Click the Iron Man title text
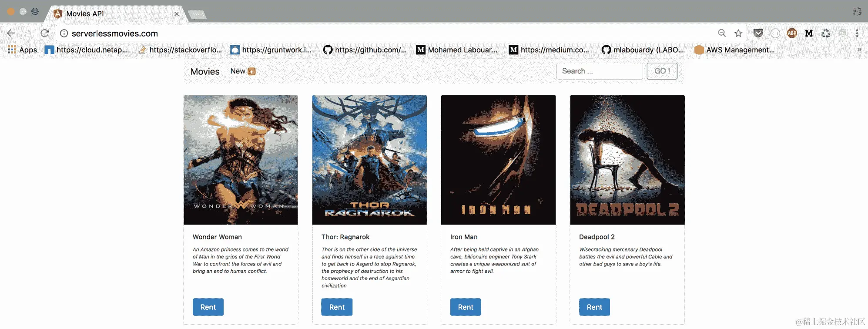The height and width of the screenshot is (329, 868). pos(464,237)
